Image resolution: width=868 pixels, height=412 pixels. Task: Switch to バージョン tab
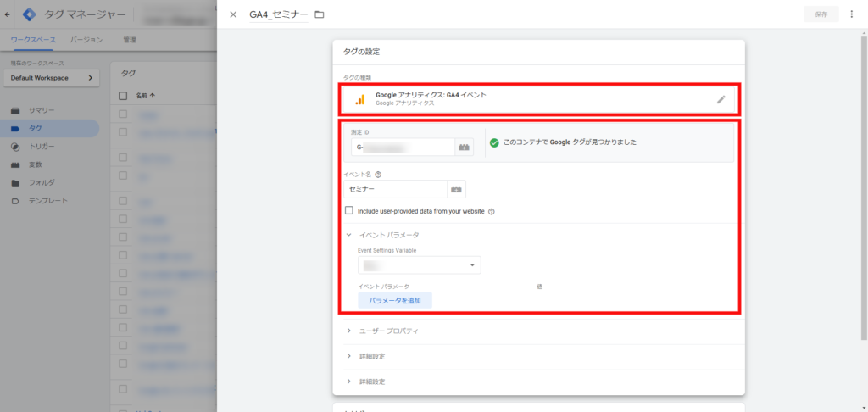coord(86,40)
